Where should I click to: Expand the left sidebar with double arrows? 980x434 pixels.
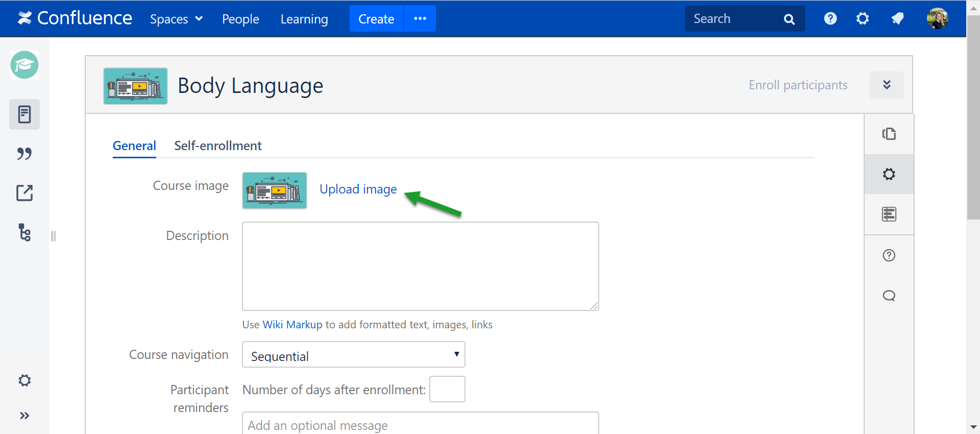point(24,416)
